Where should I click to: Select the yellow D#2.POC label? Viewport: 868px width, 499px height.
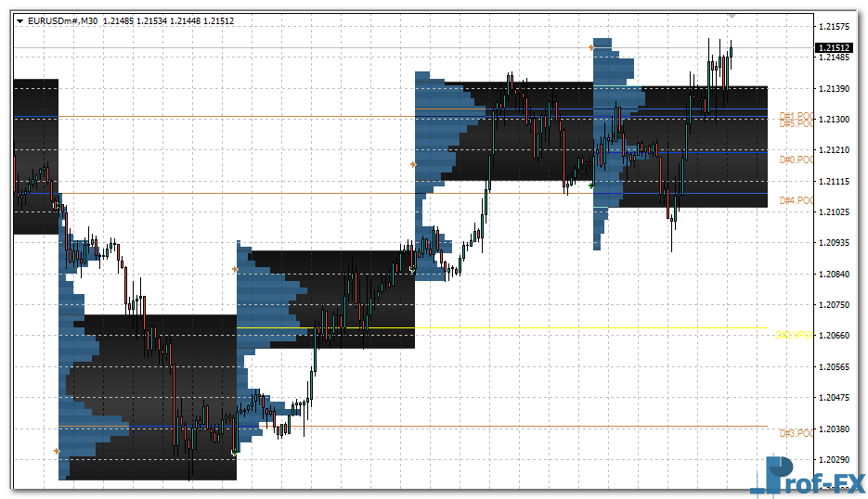pos(794,335)
